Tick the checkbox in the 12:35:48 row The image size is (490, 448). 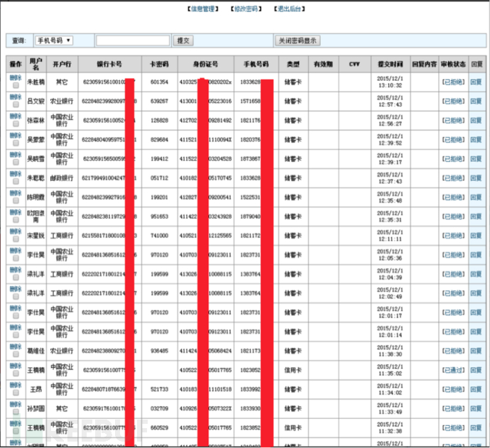[x=16, y=200]
